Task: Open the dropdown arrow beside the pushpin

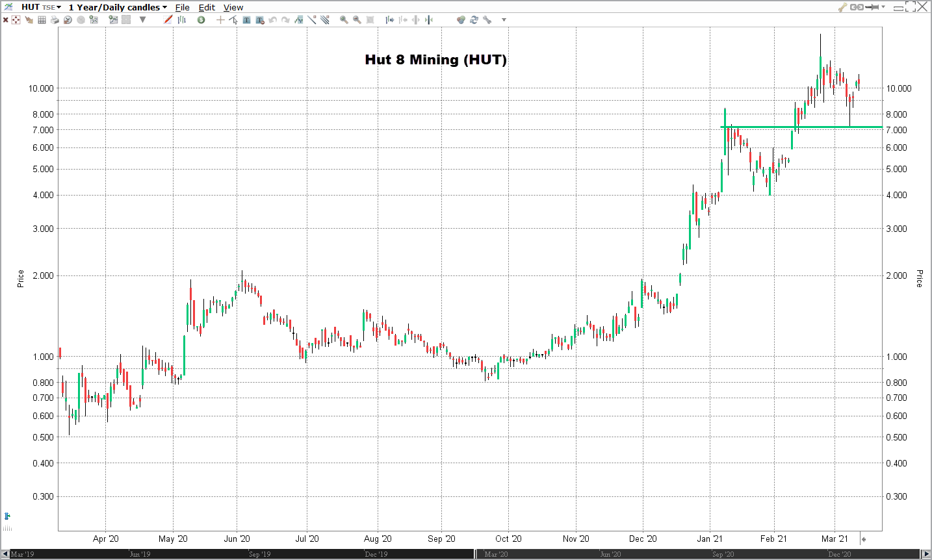Action: click(x=883, y=7)
